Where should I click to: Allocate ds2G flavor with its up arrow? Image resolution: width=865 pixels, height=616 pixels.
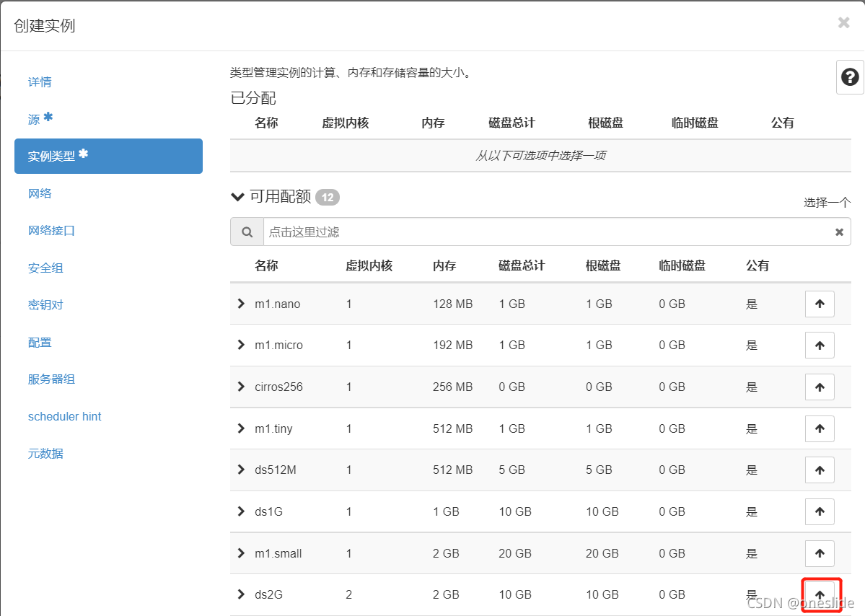coord(820,594)
